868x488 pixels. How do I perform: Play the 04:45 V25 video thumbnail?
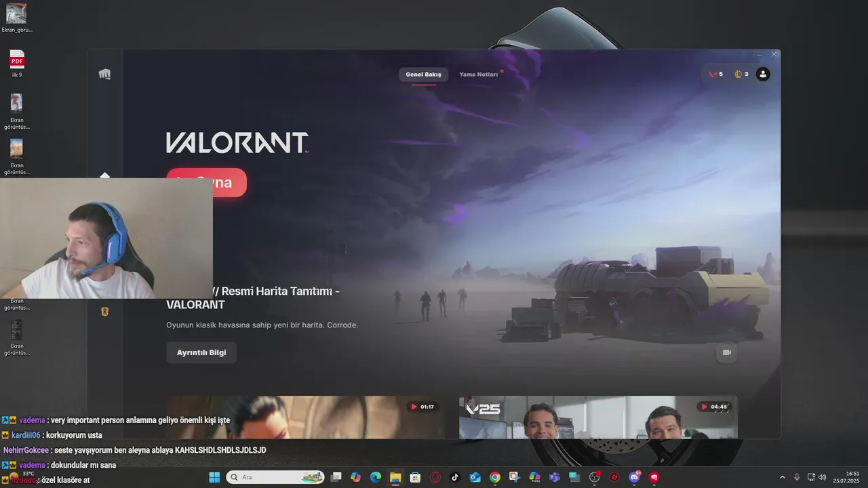598,418
